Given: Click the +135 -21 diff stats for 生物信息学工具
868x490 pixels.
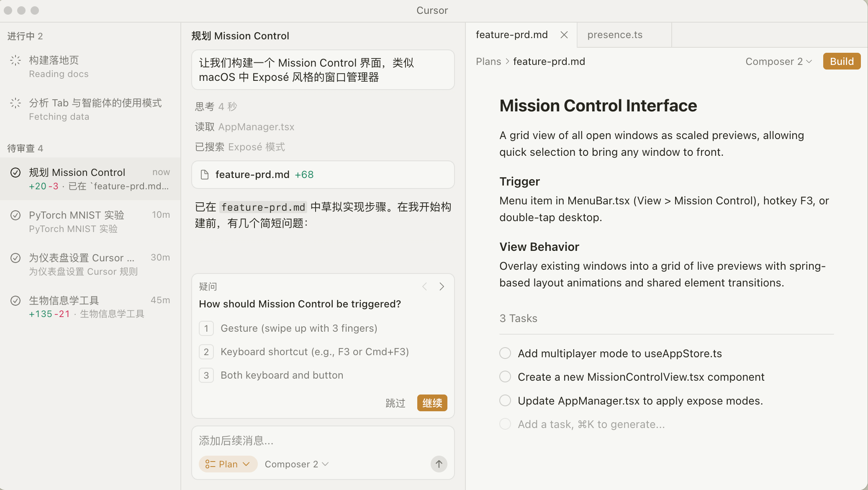Looking at the screenshot, I should (x=49, y=314).
